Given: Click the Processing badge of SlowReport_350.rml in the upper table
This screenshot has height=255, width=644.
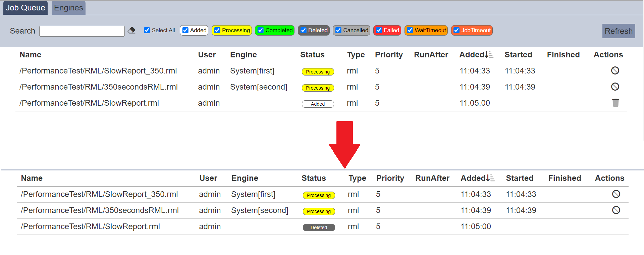Looking at the screenshot, I should coord(318,72).
